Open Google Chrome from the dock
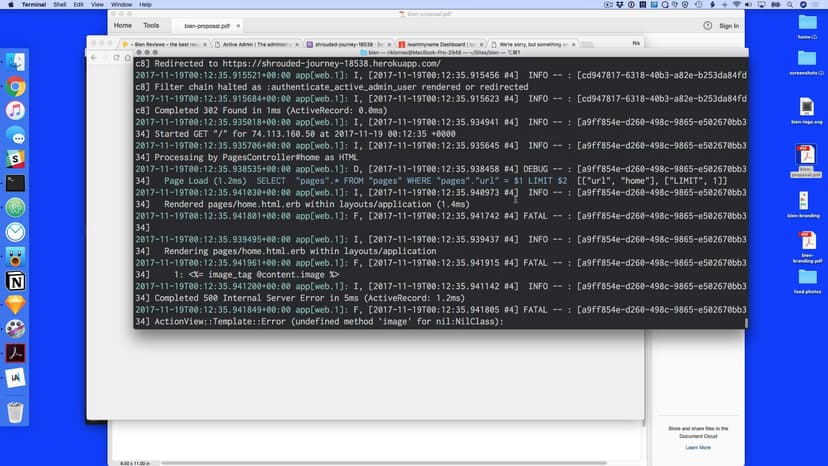The height and width of the screenshot is (466, 828). click(16, 86)
